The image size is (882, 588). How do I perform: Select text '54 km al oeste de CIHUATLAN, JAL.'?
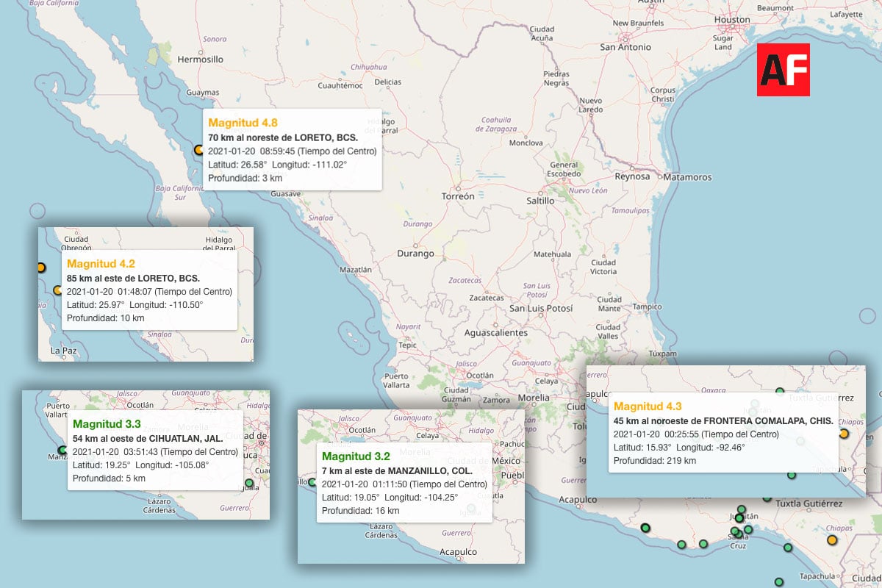[x=148, y=438]
